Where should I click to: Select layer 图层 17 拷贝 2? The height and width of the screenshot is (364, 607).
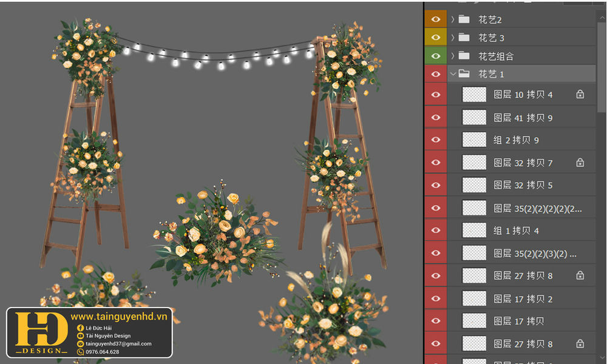(523, 298)
